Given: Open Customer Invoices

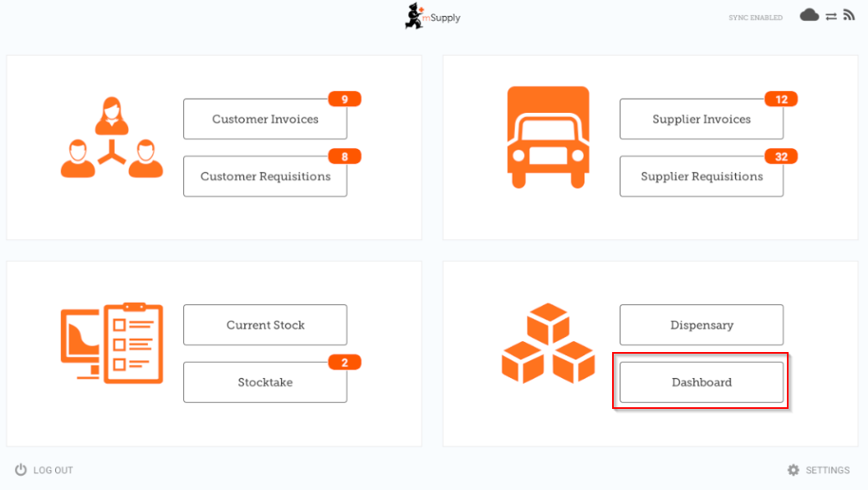Looking at the screenshot, I should click(265, 120).
